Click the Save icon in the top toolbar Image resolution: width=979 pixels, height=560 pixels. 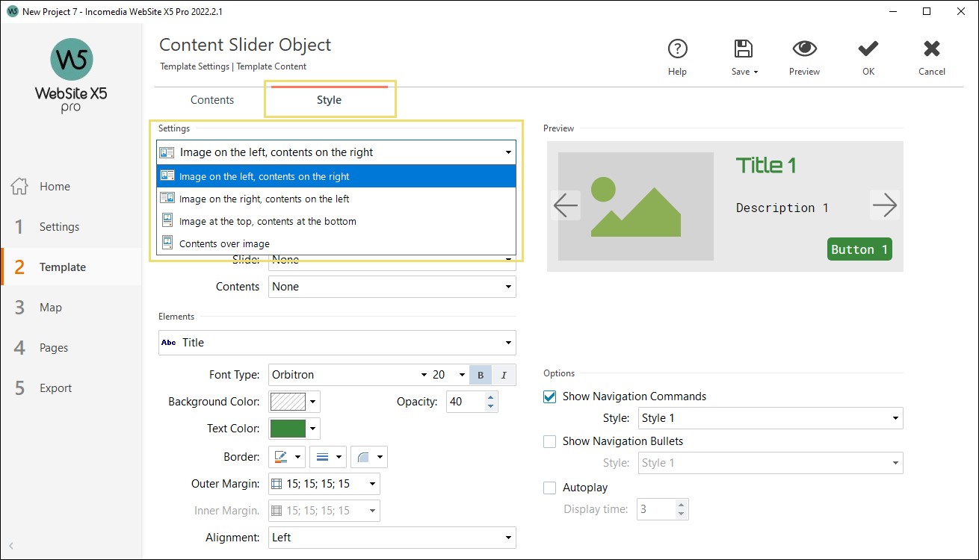742,49
